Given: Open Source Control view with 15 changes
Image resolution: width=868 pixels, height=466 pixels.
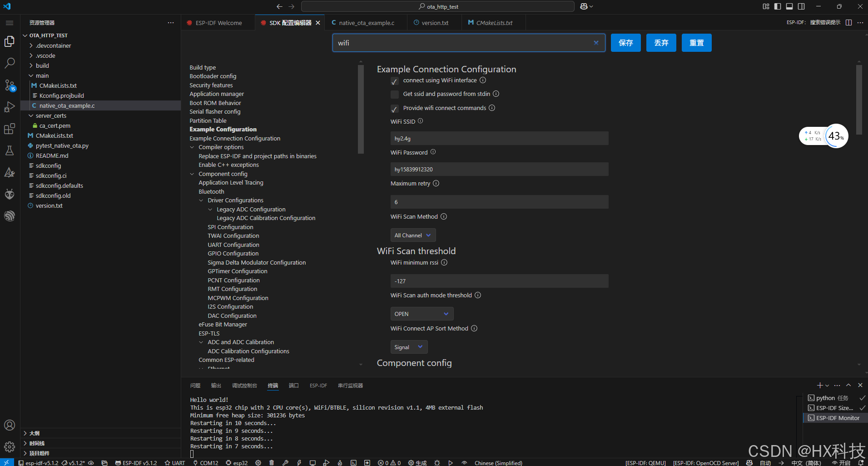Looking at the screenshot, I should coord(10,85).
